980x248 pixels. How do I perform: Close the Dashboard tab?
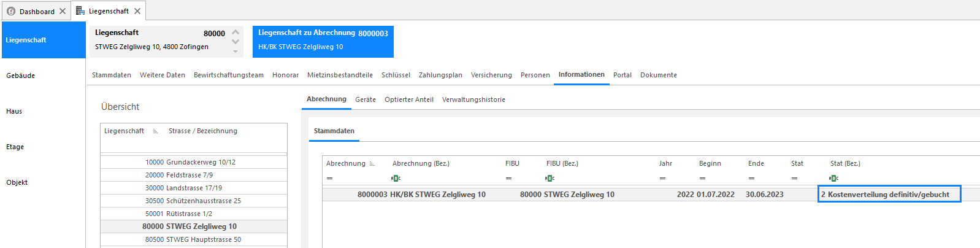click(x=63, y=11)
